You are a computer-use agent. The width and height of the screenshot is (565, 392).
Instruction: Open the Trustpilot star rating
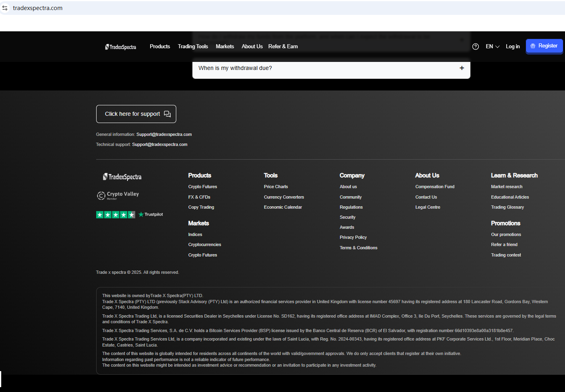coord(115,215)
